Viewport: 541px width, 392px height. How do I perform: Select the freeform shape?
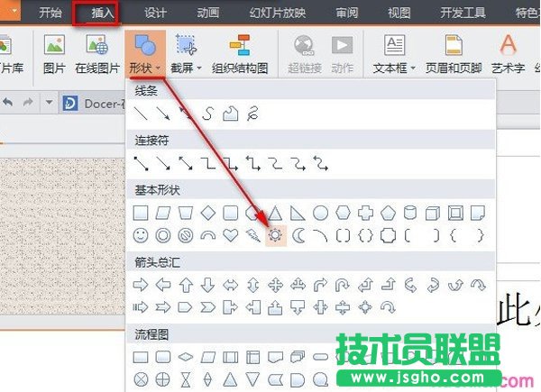point(231,114)
